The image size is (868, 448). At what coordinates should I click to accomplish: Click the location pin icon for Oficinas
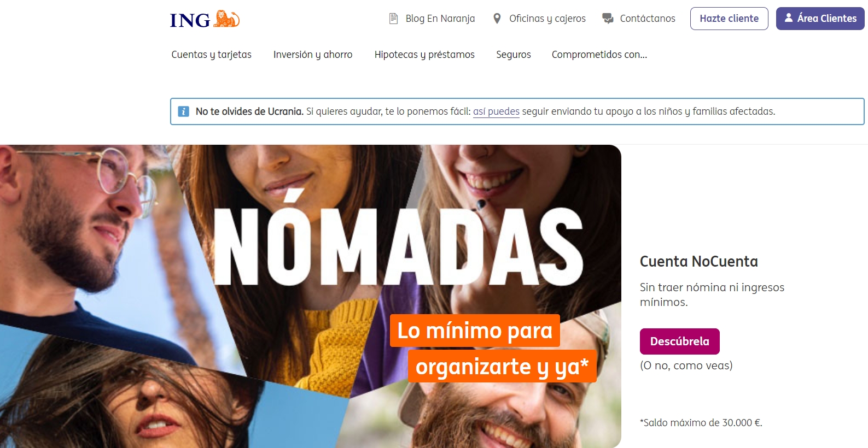tap(497, 19)
